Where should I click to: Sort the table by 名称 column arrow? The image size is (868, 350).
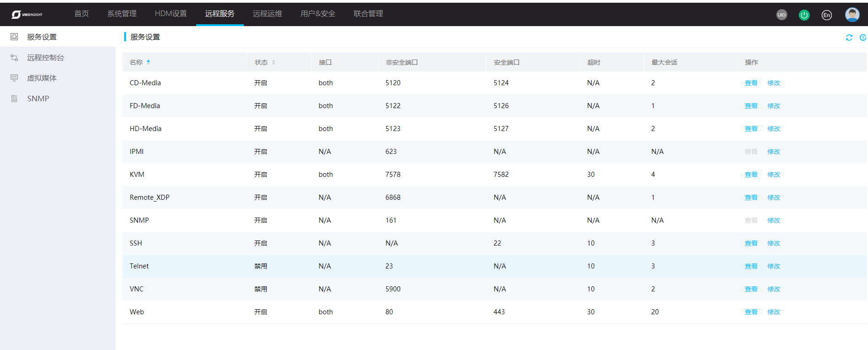[148, 62]
